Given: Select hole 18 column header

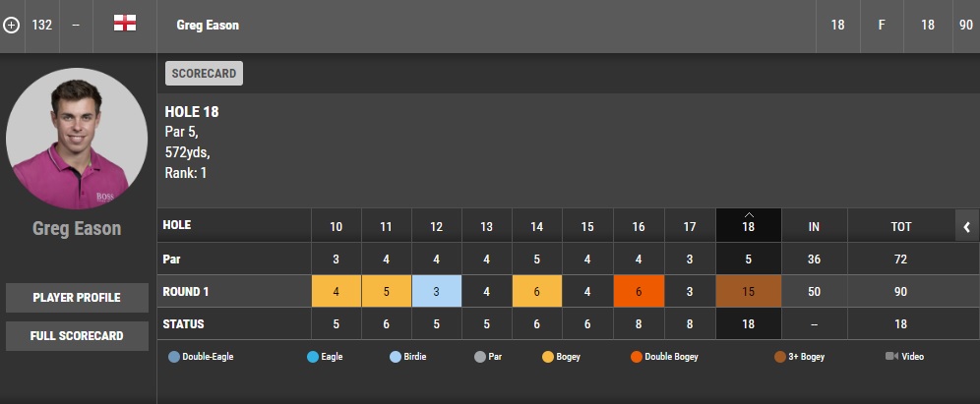Looking at the screenshot, I should [749, 226].
